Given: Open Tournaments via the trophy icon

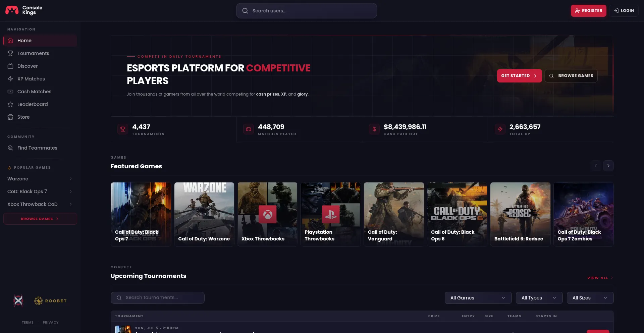Looking at the screenshot, I should click(x=10, y=53).
